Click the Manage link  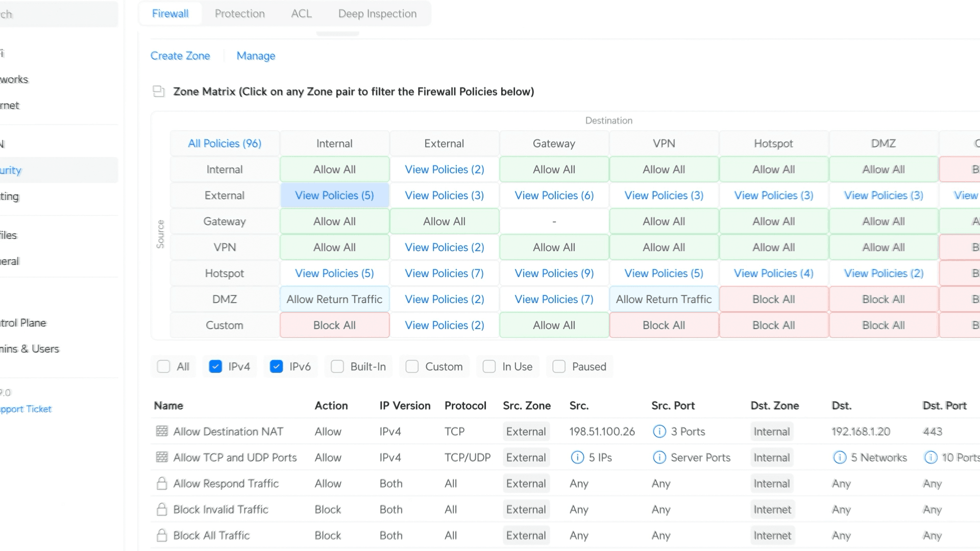tap(256, 56)
